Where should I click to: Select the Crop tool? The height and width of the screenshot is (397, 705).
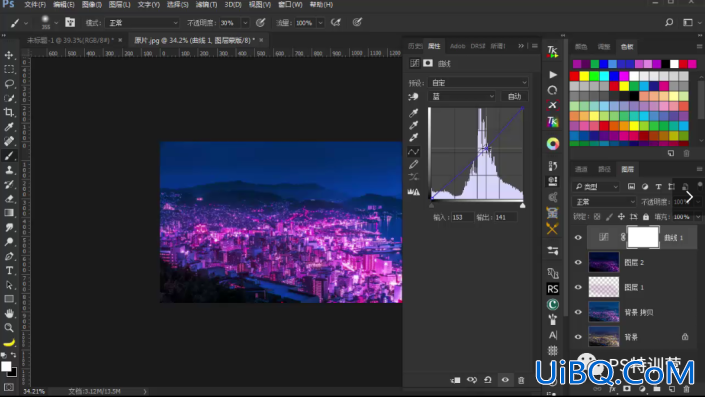(x=9, y=112)
